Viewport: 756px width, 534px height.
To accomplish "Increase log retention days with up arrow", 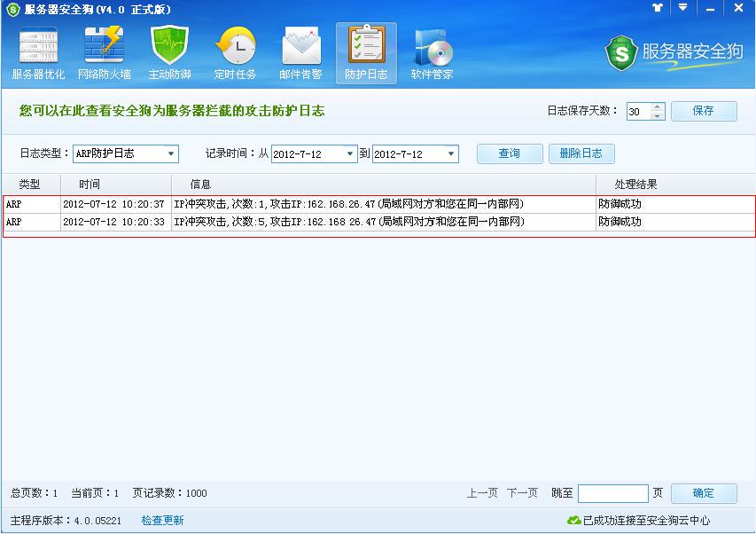I will [657, 107].
